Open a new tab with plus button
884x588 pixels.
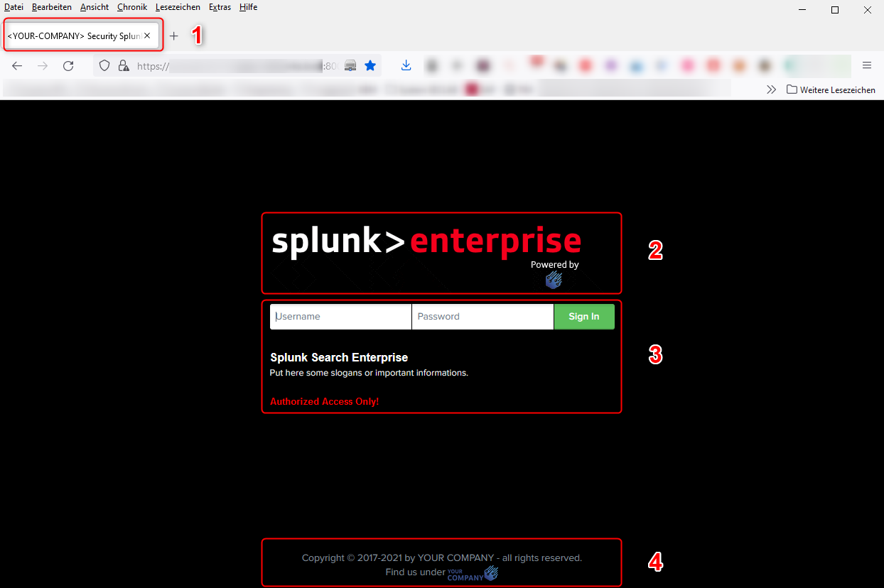[173, 36]
